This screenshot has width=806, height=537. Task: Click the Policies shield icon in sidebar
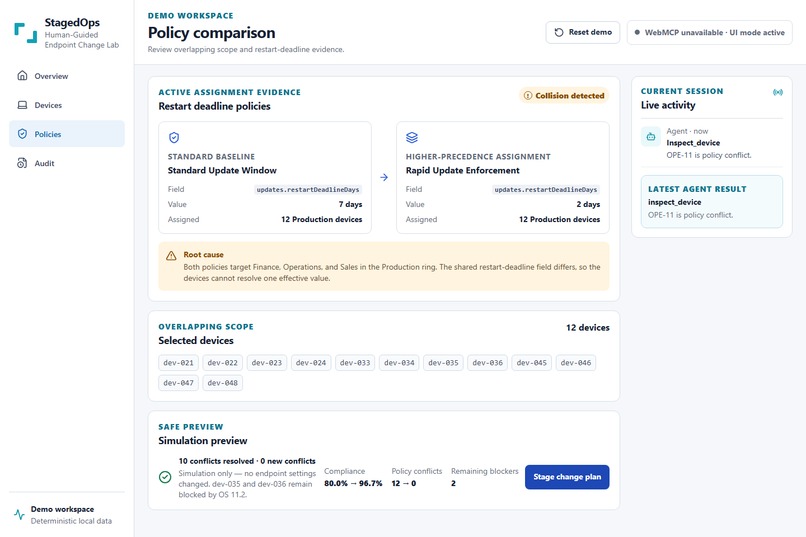point(22,134)
